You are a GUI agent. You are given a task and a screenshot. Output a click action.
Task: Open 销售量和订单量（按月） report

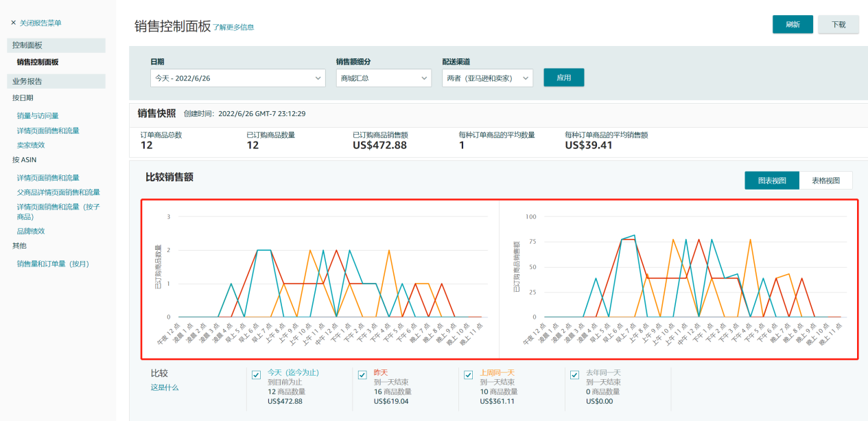(54, 264)
